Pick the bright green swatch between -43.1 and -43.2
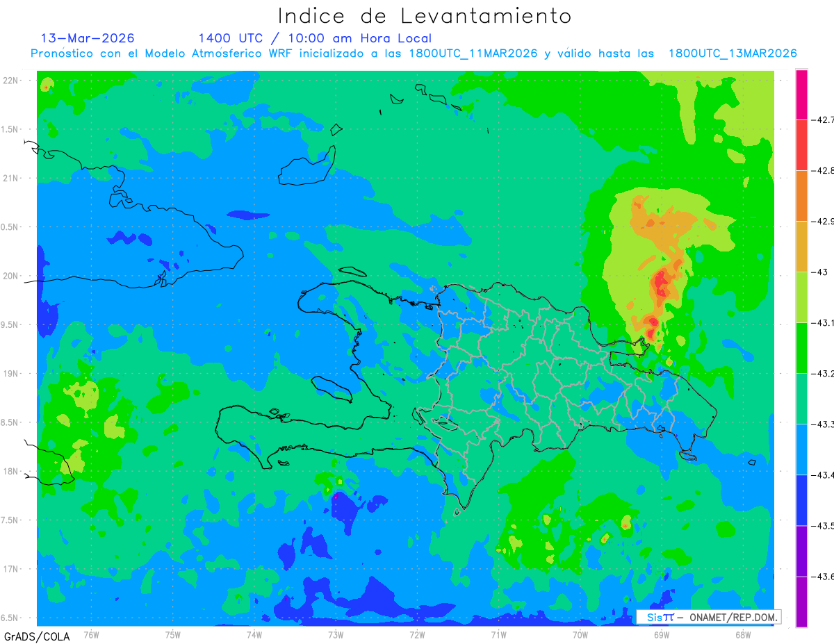 pos(801,348)
